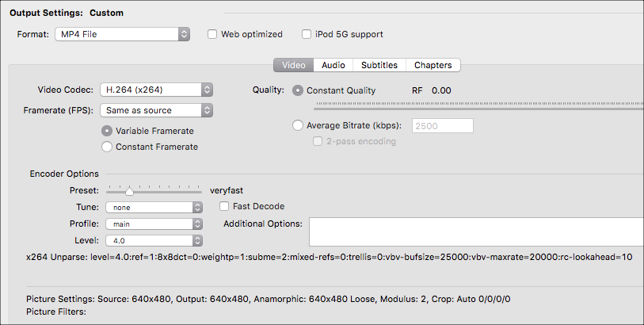This screenshot has width=644, height=325.
Task: Enable the Web optimized checkbox
Action: [x=212, y=34]
